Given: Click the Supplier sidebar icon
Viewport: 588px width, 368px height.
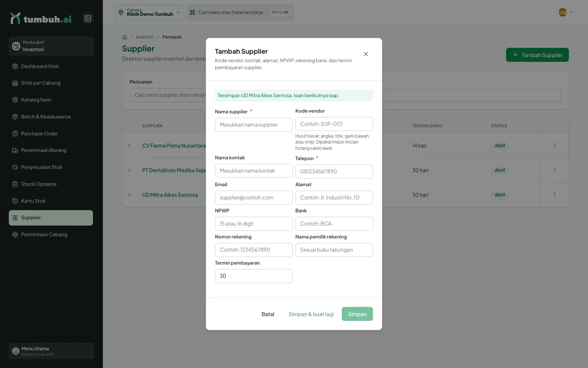Looking at the screenshot, I should tap(15, 218).
